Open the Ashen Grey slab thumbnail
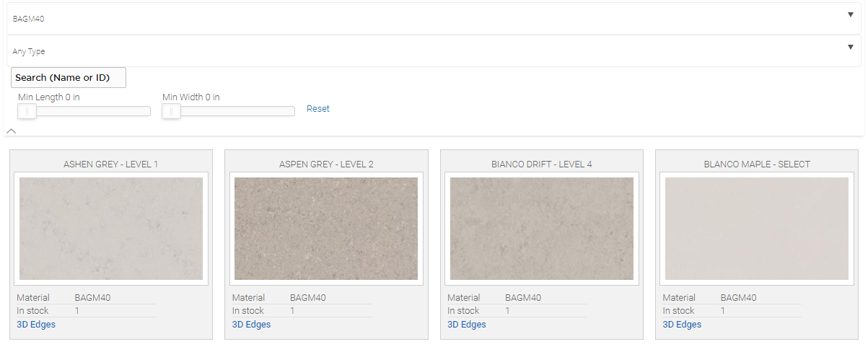Screen dimensions: 868x347 [111, 229]
